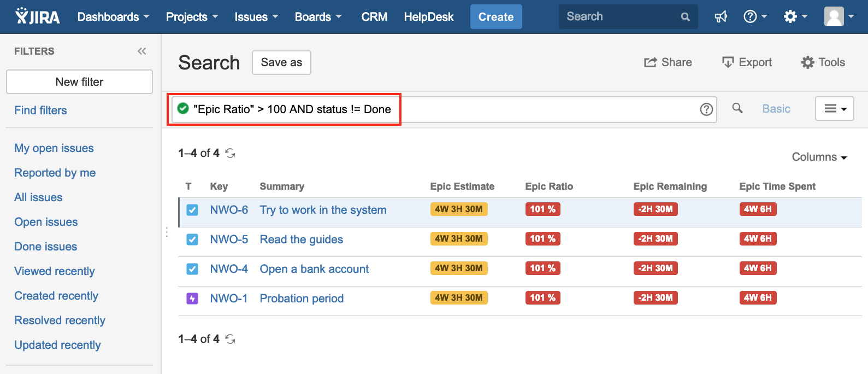This screenshot has height=374, width=868.
Task: Click 4W 3H 30M estimate in NWO-1 row
Action: (459, 298)
